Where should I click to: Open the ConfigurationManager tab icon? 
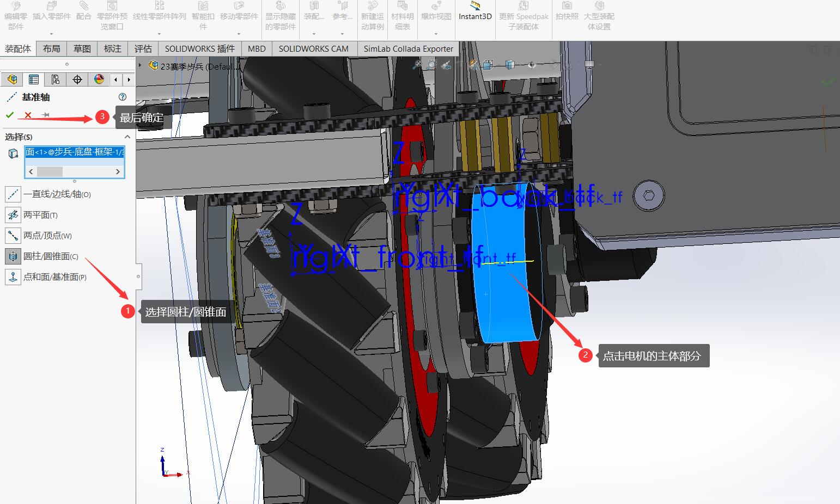[x=56, y=79]
